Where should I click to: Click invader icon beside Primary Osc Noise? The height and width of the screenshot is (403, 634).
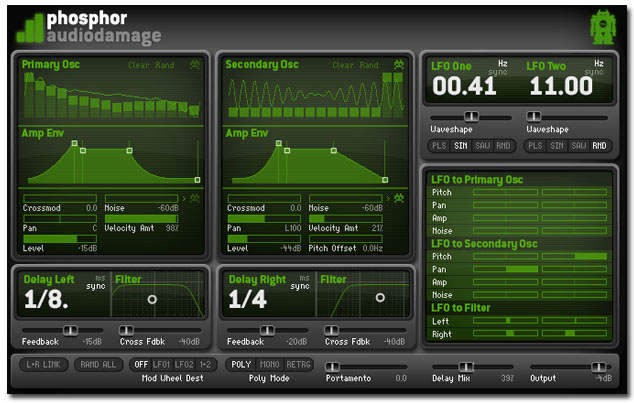(x=195, y=198)
